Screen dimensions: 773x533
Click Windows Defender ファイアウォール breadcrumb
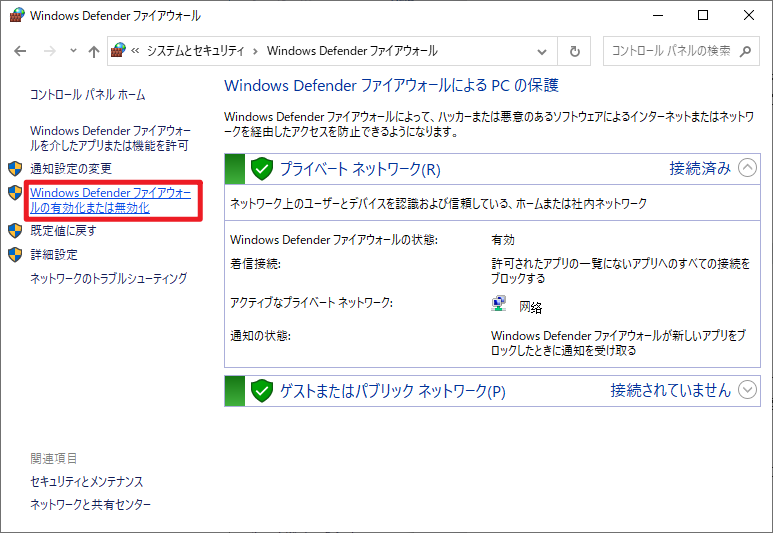[x=352, y=51]
